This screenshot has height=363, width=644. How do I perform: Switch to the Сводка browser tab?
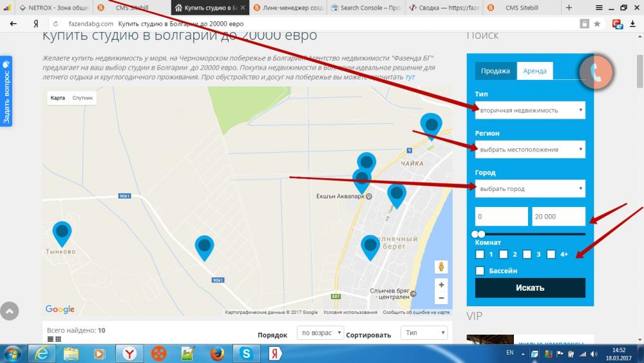444,7
